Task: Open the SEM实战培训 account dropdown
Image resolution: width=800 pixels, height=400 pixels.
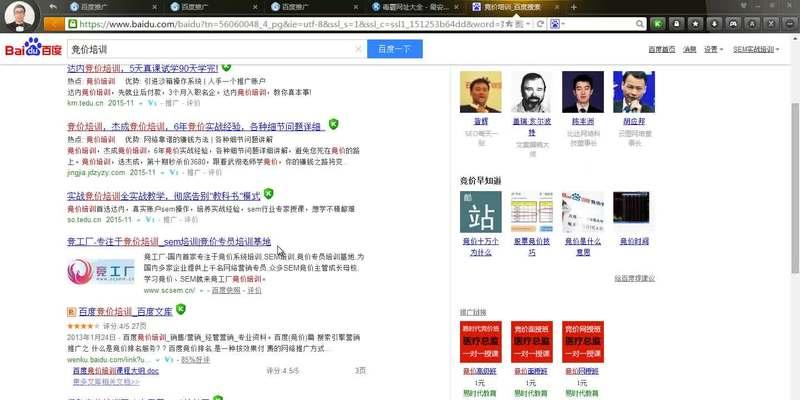Action: pos(756,49)
